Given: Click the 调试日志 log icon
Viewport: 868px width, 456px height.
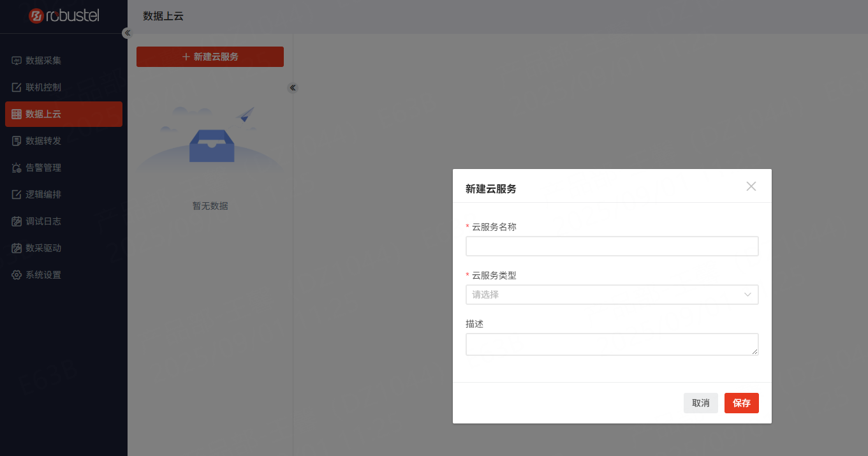Looking at the screenshot, I should pos(17,221).
